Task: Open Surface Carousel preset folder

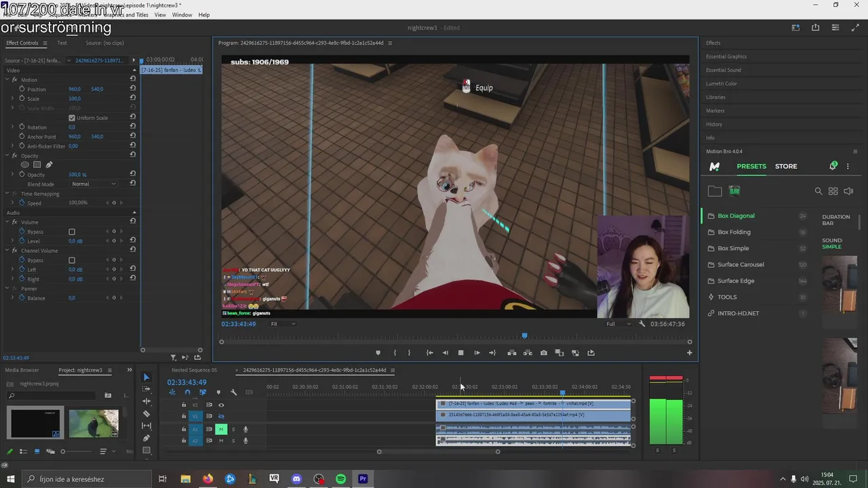Action: tap(741, 264)
